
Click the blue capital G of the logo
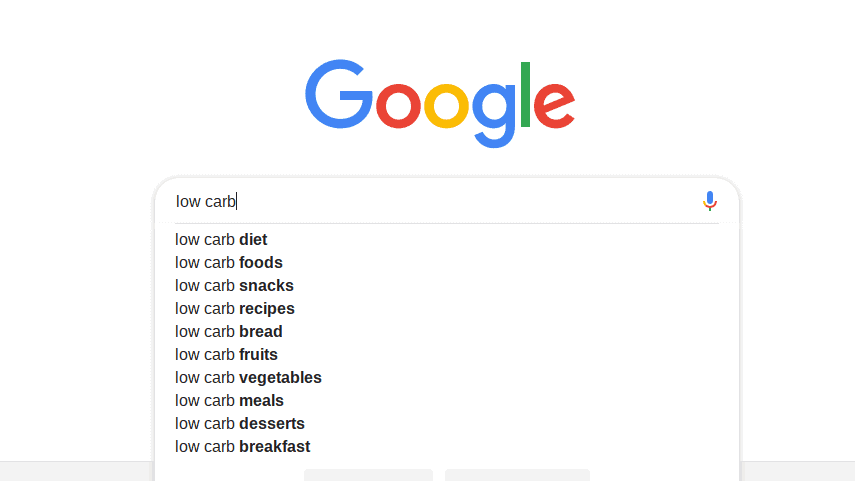[339, 94]
